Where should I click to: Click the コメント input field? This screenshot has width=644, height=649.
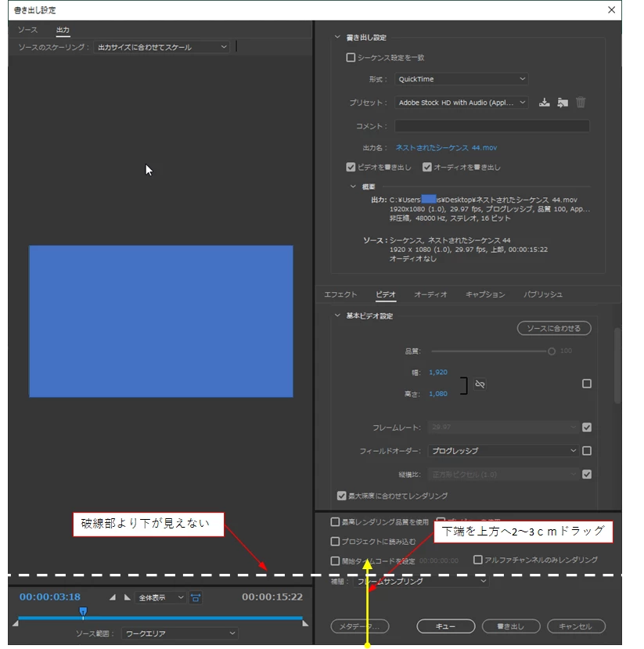pyautogui.click(x=491, y=126)
